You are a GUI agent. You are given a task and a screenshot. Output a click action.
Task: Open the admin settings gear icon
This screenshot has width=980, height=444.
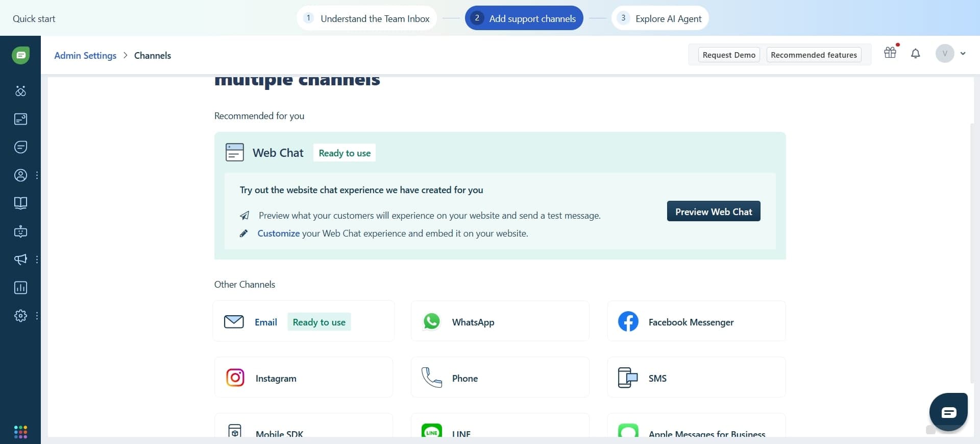20,316
